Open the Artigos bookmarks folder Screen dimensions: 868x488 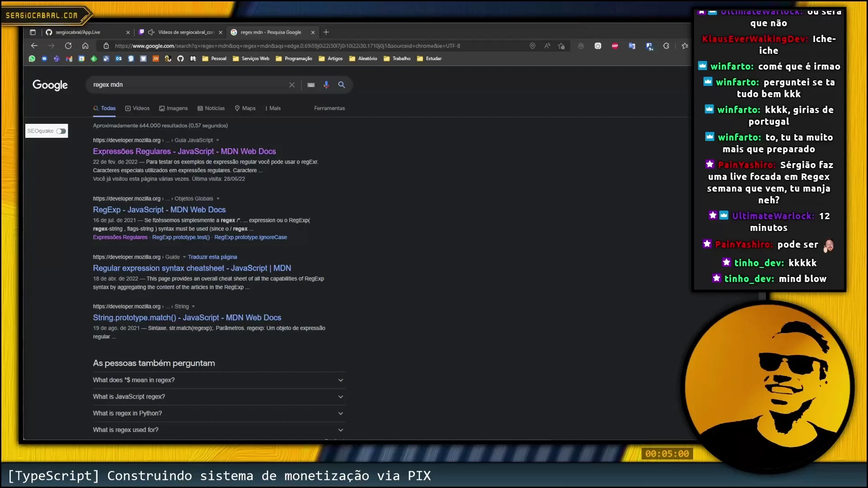(330, 58)
